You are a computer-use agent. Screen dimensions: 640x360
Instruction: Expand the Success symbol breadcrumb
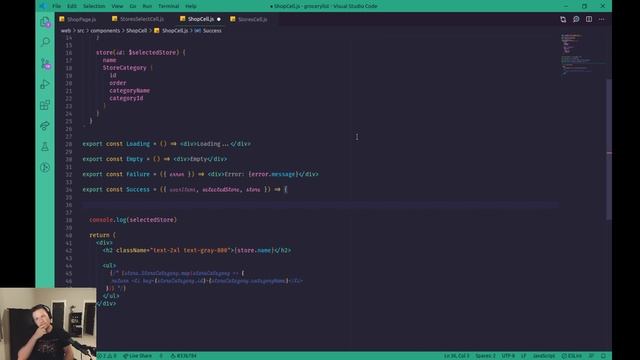tap(212, 31)
